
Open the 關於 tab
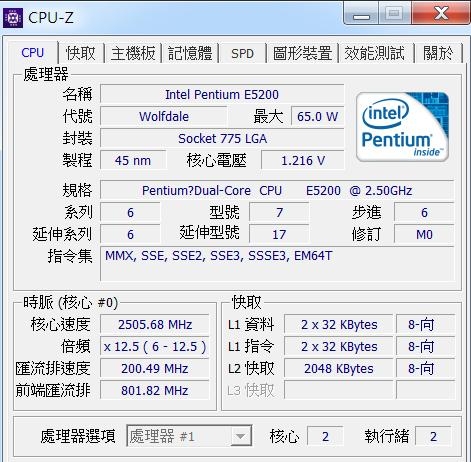438,53
